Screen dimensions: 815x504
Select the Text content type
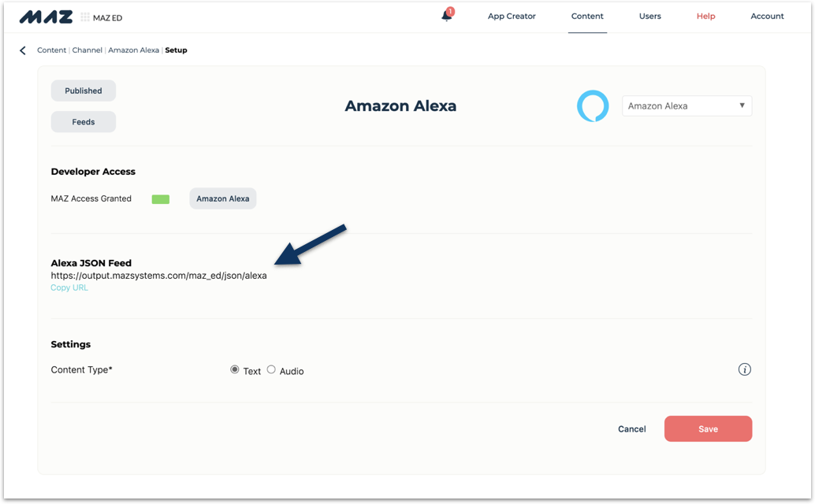click(x=235, y=369)
